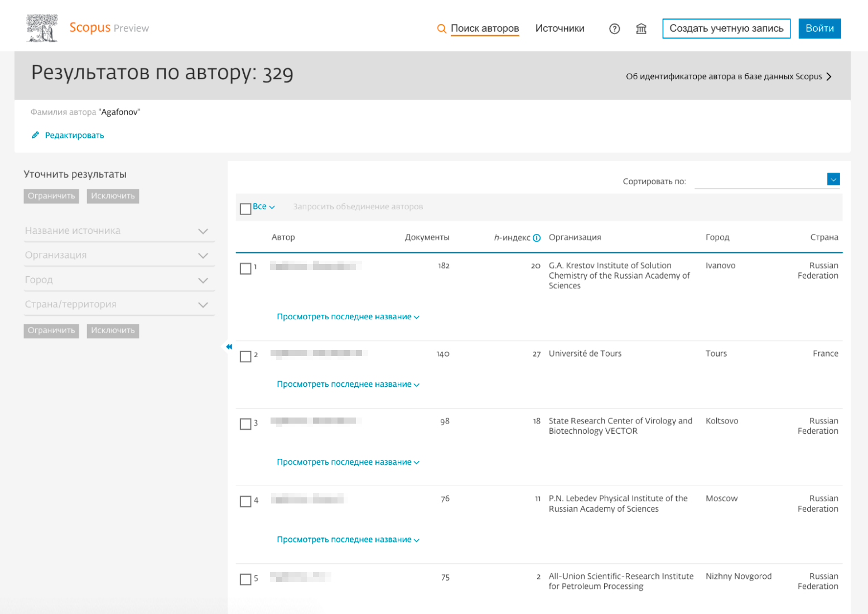Expand 'Организация' filter
The height and width of the screenshot is (614, 868).
(119, 255)
